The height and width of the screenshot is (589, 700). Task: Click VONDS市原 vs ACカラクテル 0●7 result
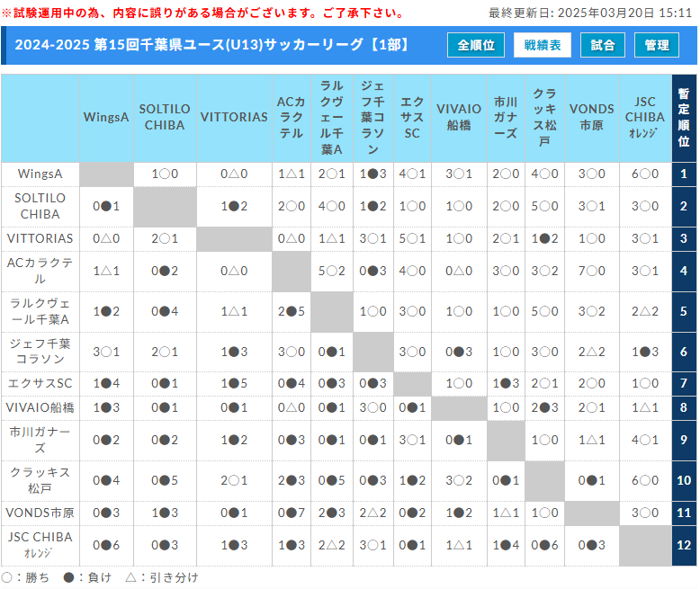(292, 513)
